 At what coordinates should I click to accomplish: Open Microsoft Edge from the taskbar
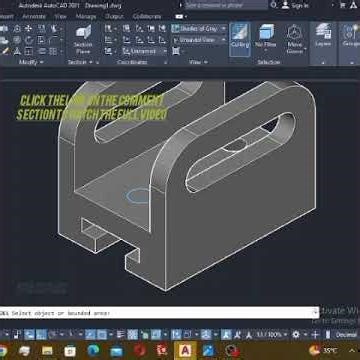[x=93, y=351]
